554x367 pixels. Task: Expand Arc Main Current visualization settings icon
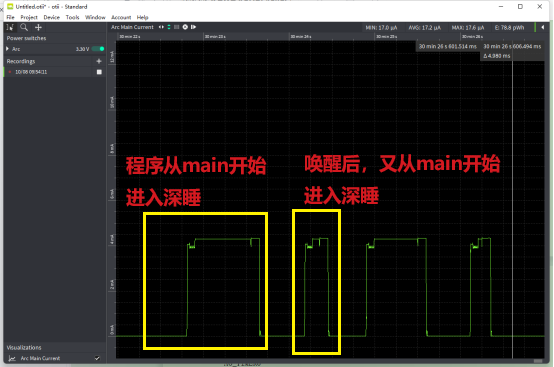tap(12, 358)
